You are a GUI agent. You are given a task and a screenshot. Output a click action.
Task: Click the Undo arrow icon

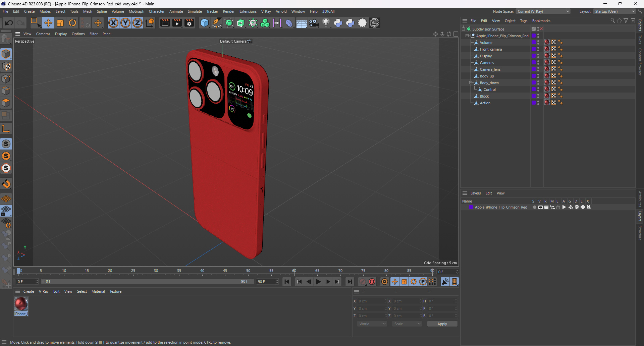point(9,23)
